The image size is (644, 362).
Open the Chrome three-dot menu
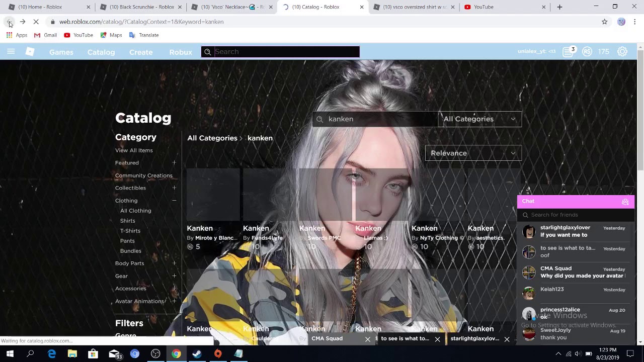pyautogui.click(x=635, y=22)
